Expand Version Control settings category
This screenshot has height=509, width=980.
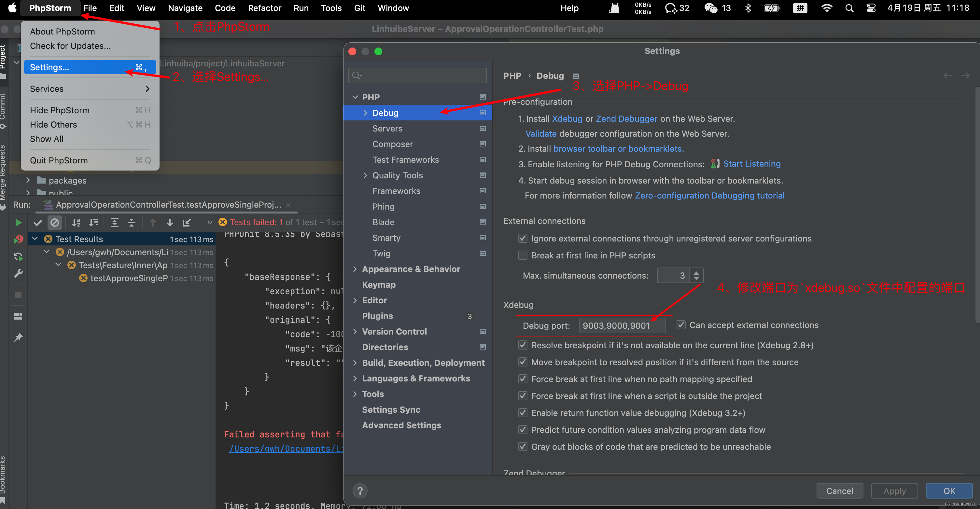coord(355,331)
